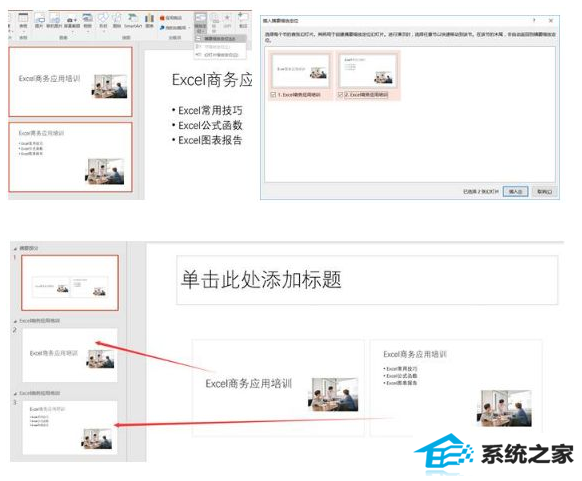Collapse the second section above slide 2

pyautogui.click(x=15, y=321)
